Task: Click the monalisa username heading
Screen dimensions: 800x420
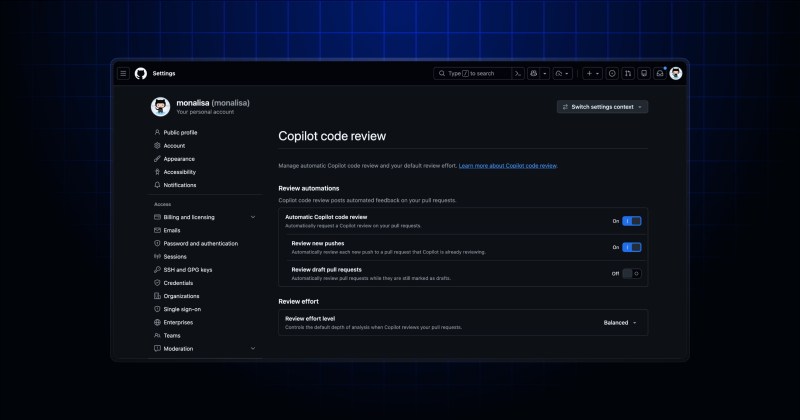Action: pyautogui.click(x=213, y=103)
